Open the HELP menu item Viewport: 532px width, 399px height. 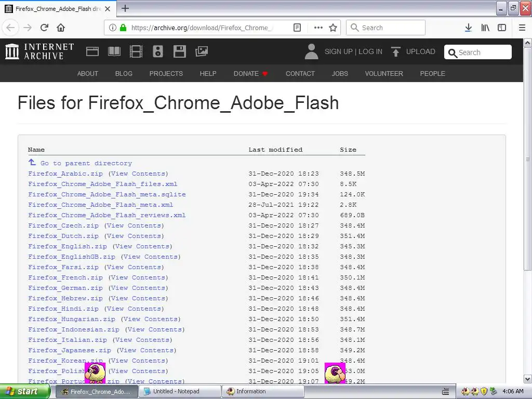[x=208, y=74]
